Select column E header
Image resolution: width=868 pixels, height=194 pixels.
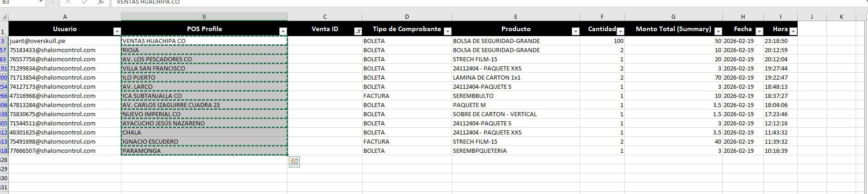coord(516,17)
